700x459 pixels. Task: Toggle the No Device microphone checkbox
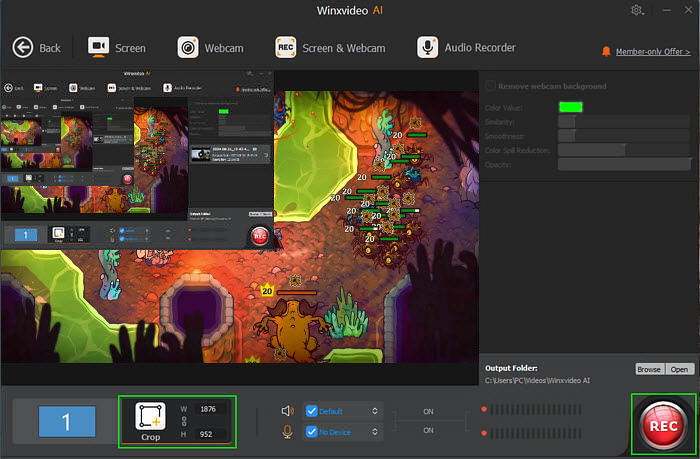[x=311, y=431]
